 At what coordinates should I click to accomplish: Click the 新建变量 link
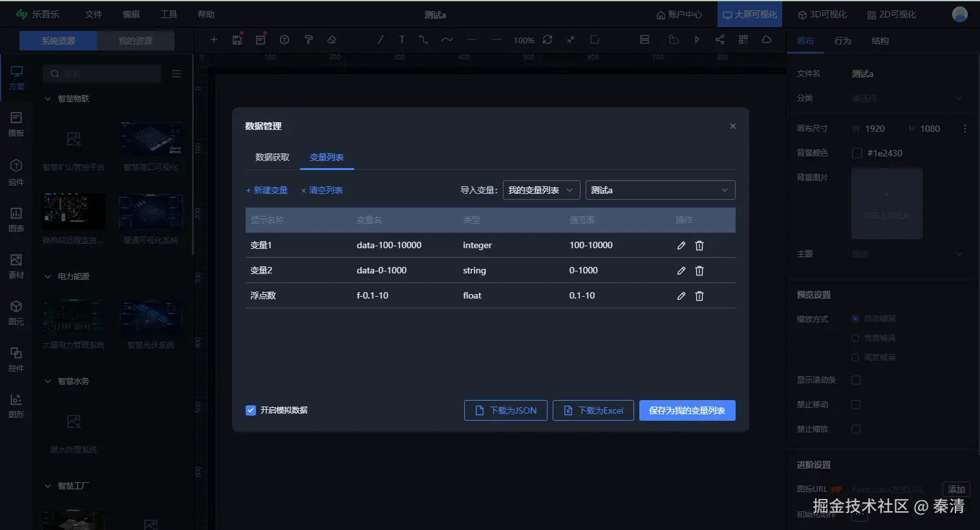point(266,191)
